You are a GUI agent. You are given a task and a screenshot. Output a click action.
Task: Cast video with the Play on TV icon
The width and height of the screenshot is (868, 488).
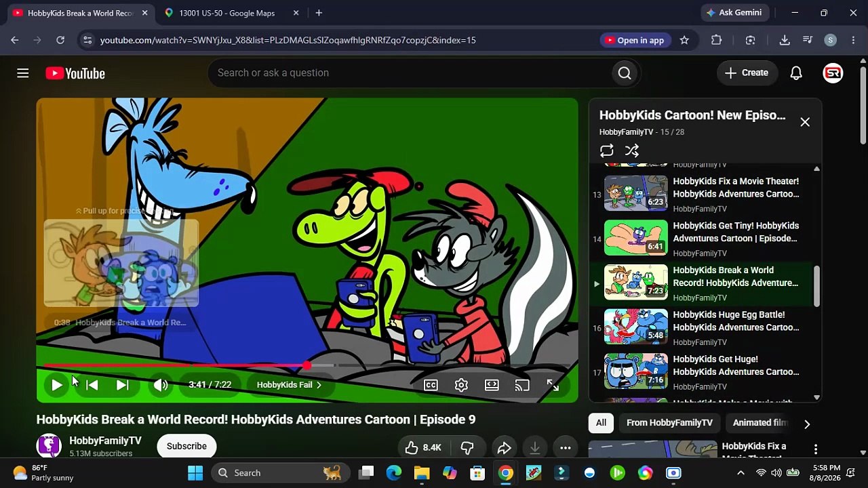click(522, 385)
